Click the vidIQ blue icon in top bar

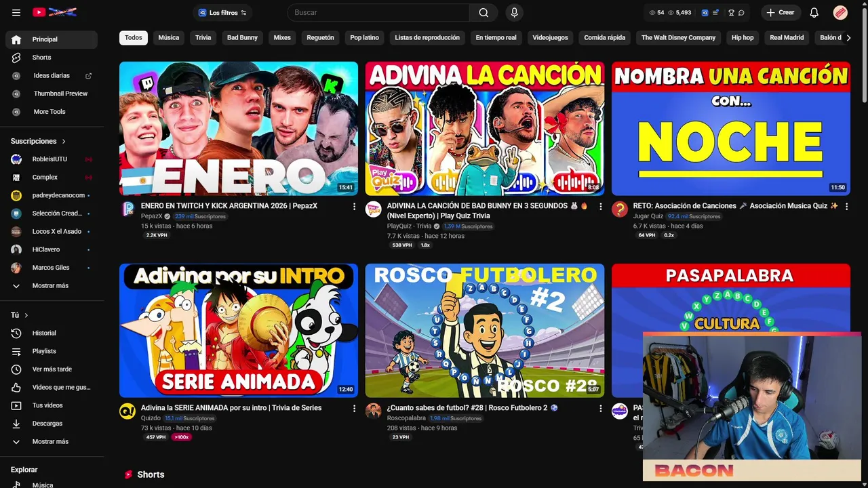pyautogui.click(x=705, y=12)
